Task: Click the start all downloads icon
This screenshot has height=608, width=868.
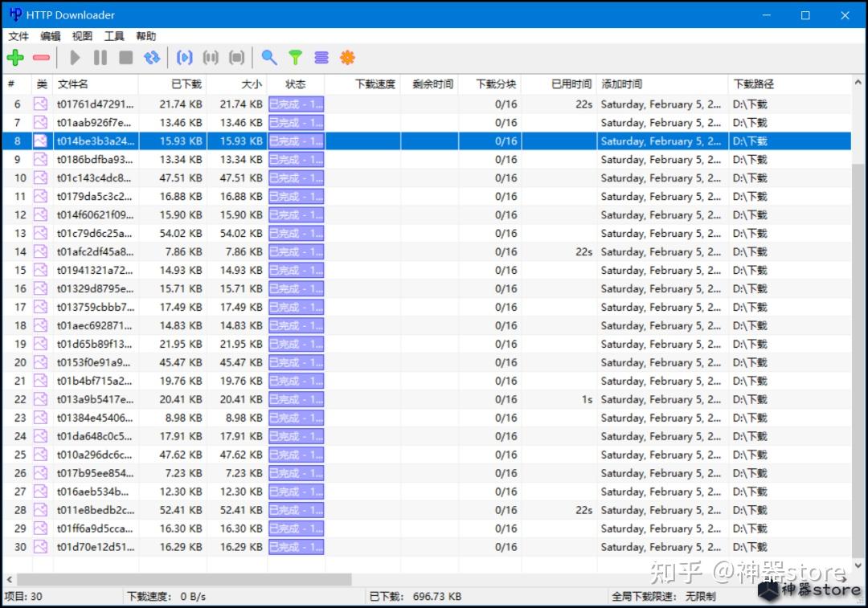Action: click(184, 58)
